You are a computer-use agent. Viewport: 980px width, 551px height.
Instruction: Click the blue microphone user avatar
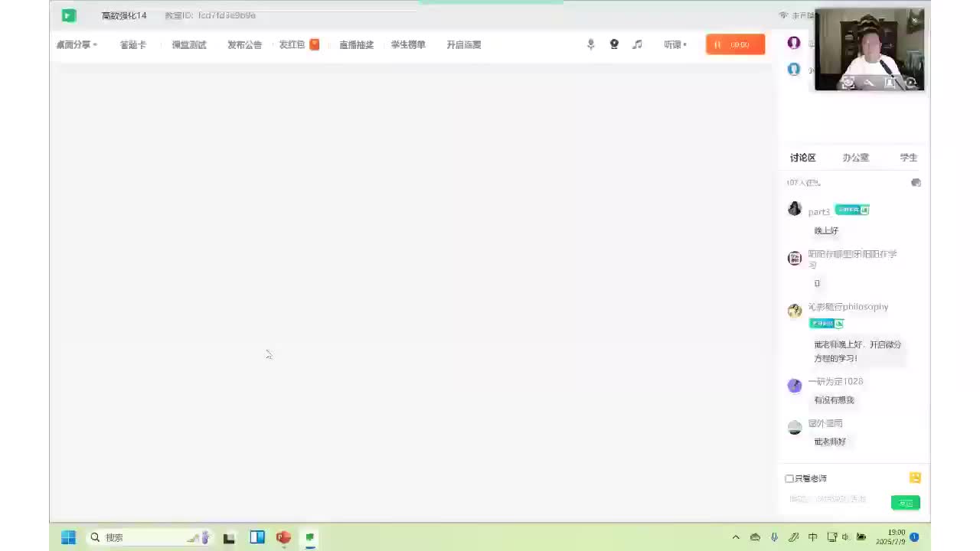(x=794, y=69)
